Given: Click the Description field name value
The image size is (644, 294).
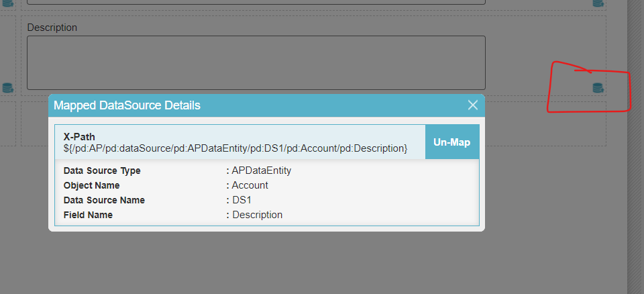Looking at the screenshot, I should click(x=257, y=215).
